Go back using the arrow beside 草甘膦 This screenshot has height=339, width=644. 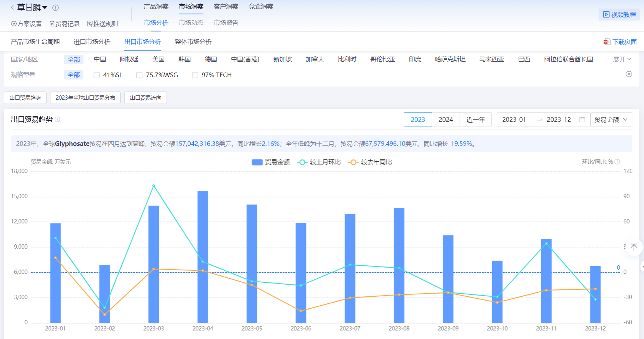click(x=12, y=7)
